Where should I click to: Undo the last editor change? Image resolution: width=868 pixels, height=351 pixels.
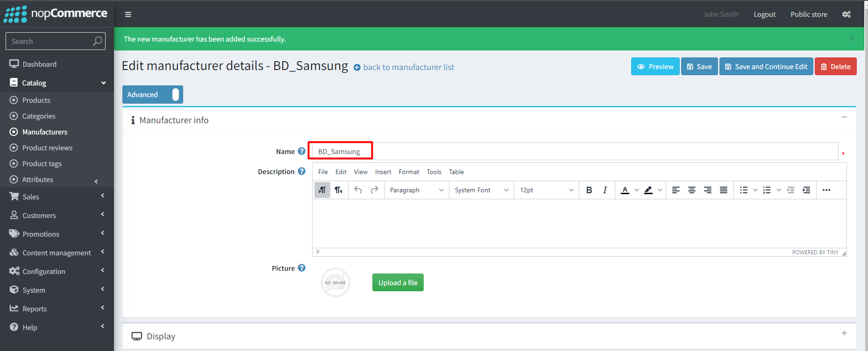click(x=358, y=190)
